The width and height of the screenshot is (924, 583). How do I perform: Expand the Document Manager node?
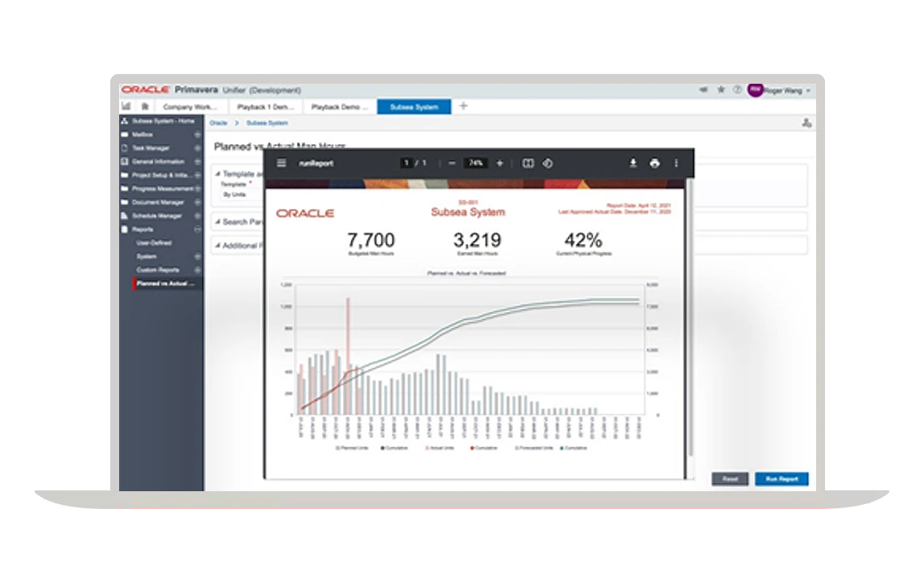pyautogui.click(x=197, y=202)
